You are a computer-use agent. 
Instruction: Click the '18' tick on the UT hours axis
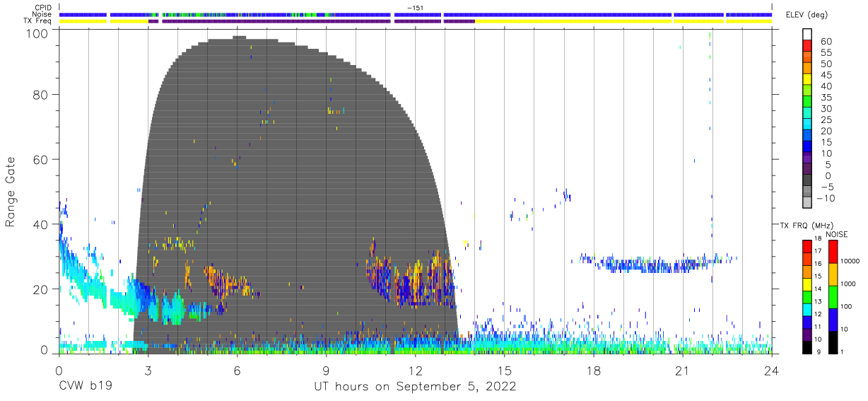[593, 371]
